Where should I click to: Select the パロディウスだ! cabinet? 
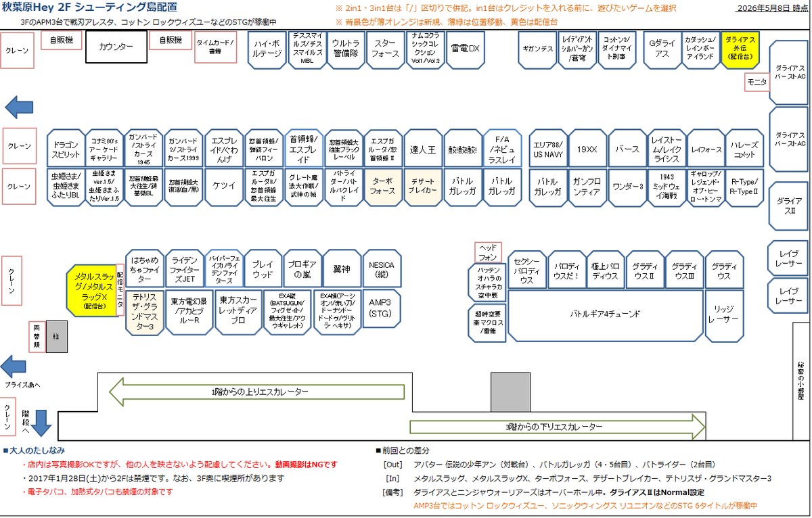566,270
